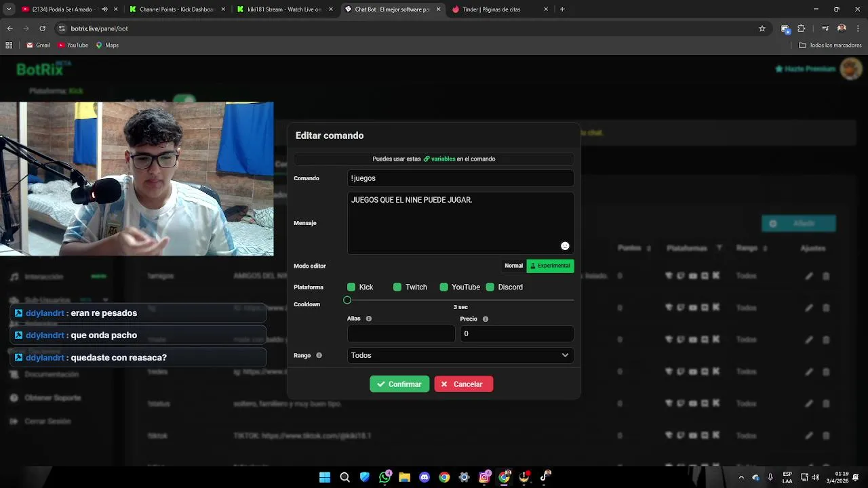The height and width of the screenshot is (488, 868).
Task: Open the Chrome tab search dropdown
Action: pos(9,9)
